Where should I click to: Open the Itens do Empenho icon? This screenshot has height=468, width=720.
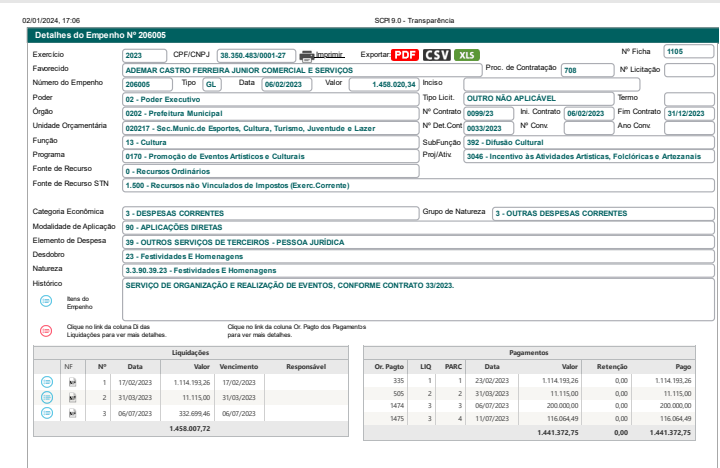(45, 301)
